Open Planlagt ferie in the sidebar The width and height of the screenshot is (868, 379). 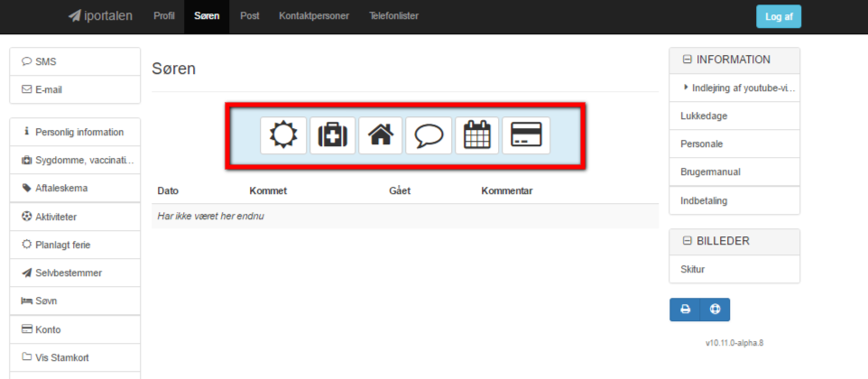click(x=75, y=245)
